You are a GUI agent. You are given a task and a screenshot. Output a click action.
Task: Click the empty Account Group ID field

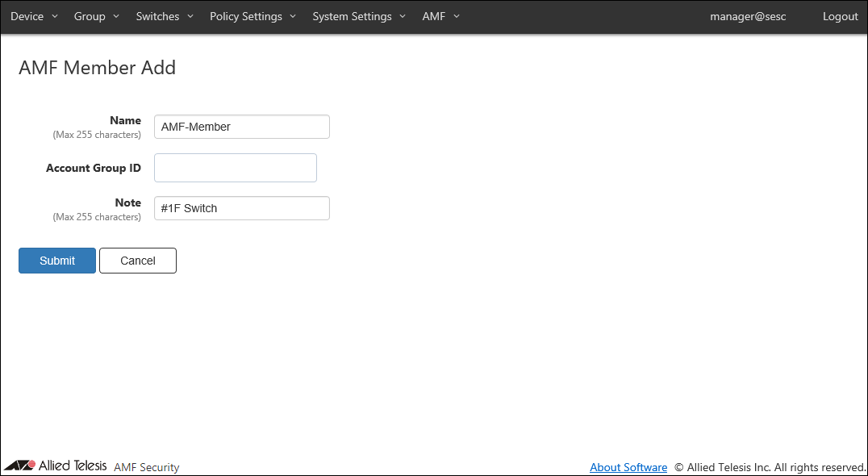pyautogui.click(x=236, y=168)
